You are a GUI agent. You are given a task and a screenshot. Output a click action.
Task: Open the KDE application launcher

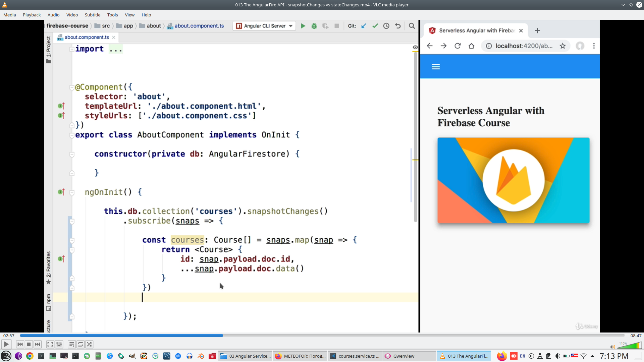[x=6, y=356]
